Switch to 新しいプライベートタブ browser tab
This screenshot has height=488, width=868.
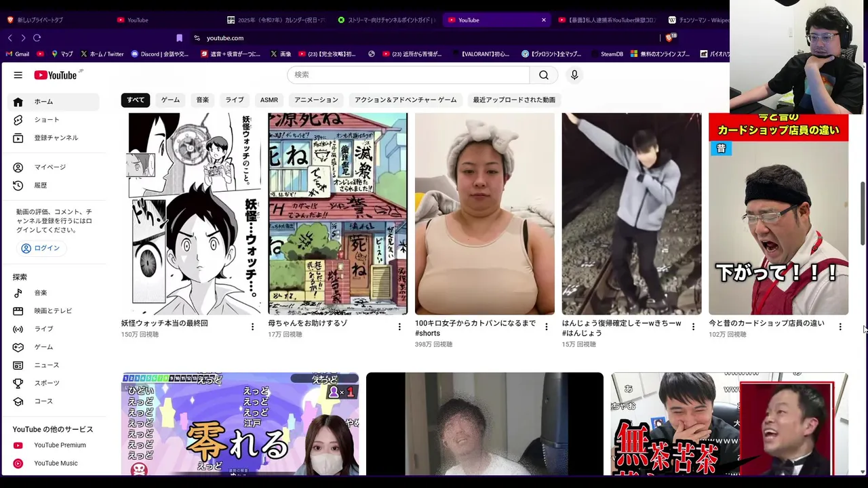(54, 20)
